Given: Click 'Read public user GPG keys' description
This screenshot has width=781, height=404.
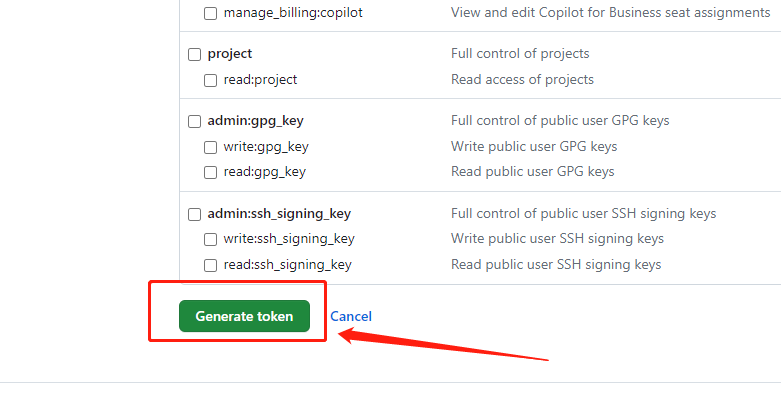Looking at the screenshot, I should point(532,172).
